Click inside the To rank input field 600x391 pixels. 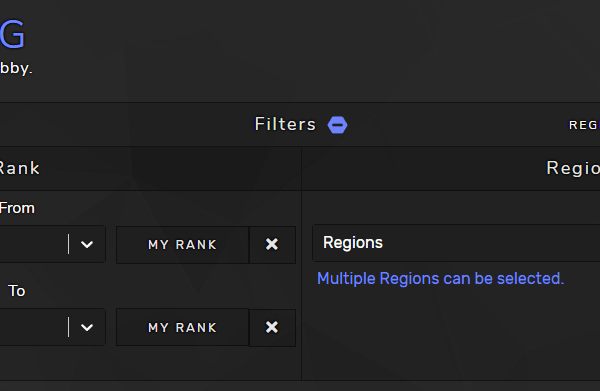[33, 327]
